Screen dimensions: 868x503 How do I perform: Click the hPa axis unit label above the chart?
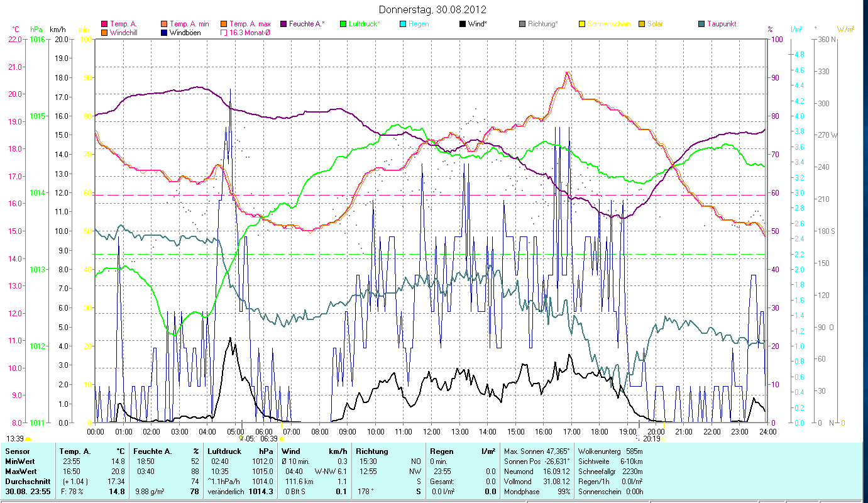pos(36,30)
